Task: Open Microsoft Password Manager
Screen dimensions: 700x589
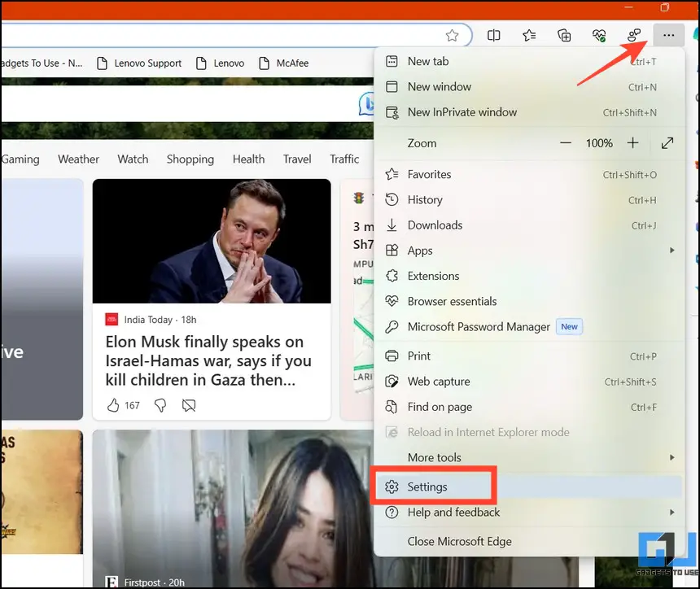Action: tap(529, 327)
